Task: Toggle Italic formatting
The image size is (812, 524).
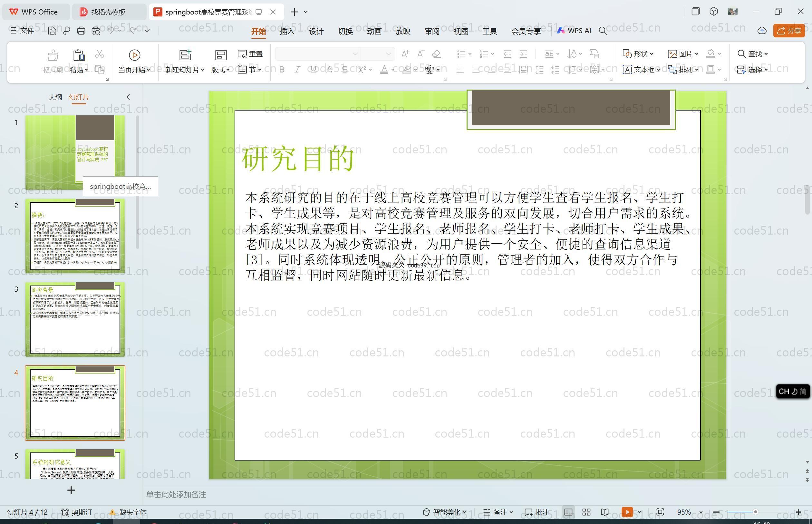Action: (x=297, y=69)
